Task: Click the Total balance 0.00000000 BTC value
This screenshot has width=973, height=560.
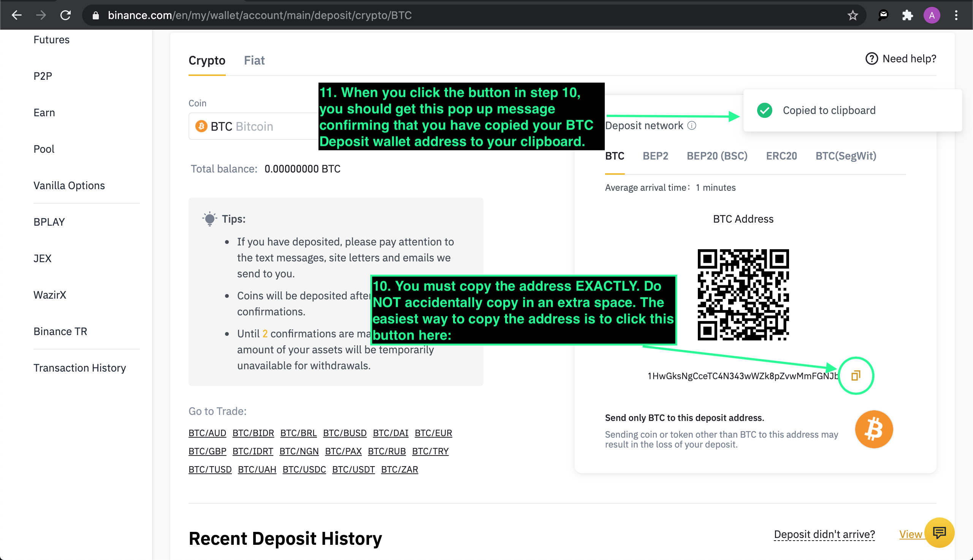Action: [303, 169]
